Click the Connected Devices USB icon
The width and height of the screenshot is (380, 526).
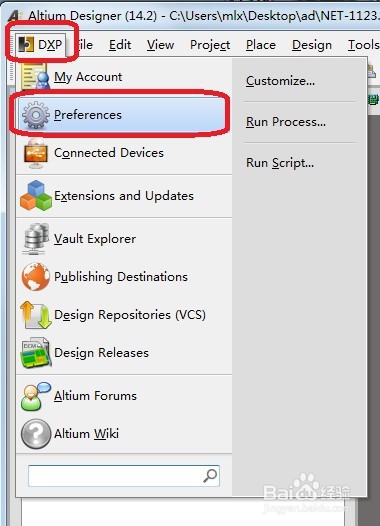tap(36, 153)
